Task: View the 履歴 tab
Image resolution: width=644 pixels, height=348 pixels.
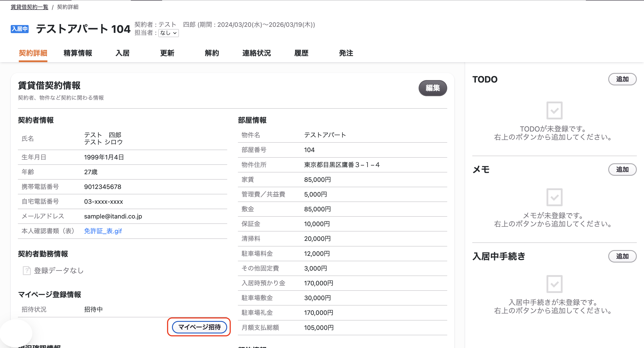Action: point(301,53)
